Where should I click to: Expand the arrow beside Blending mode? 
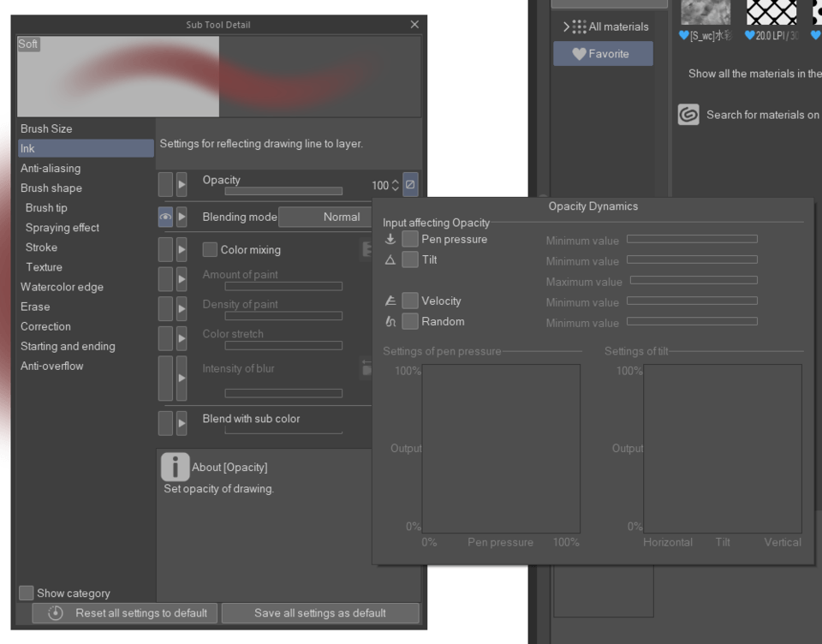pyautogui.click(x=182, y=217)
